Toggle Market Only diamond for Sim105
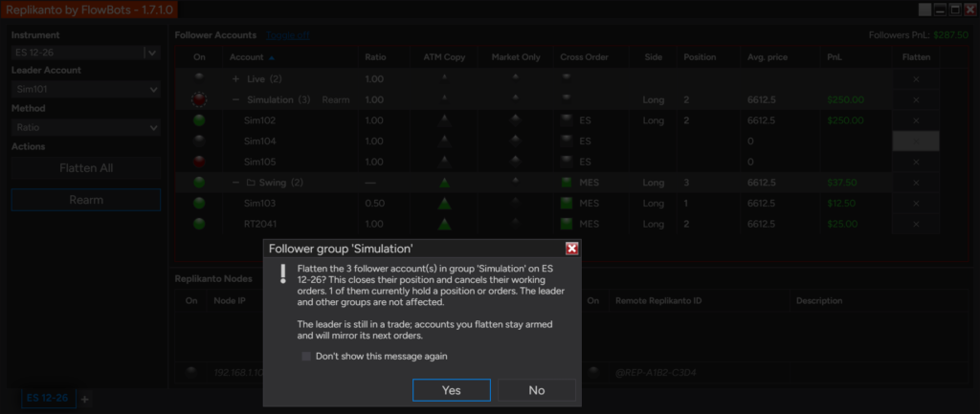 coord(516,162)
